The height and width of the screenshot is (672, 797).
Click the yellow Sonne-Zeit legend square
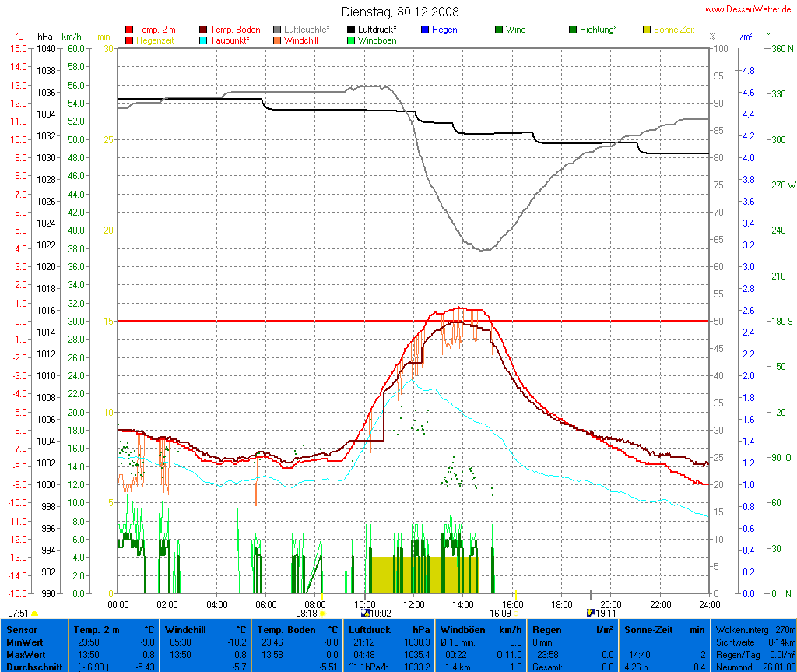pyautogui.click(x=647, y=30)
